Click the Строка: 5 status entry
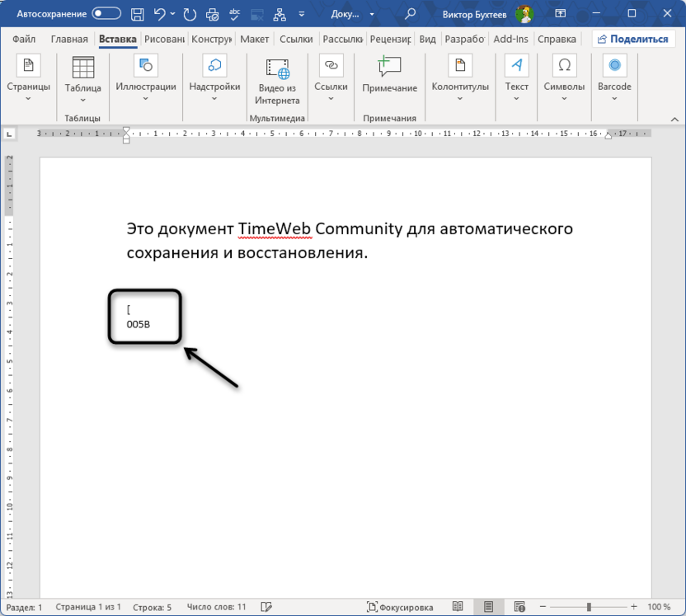This screenshot has height=616, width=686. tap(153, 607)
